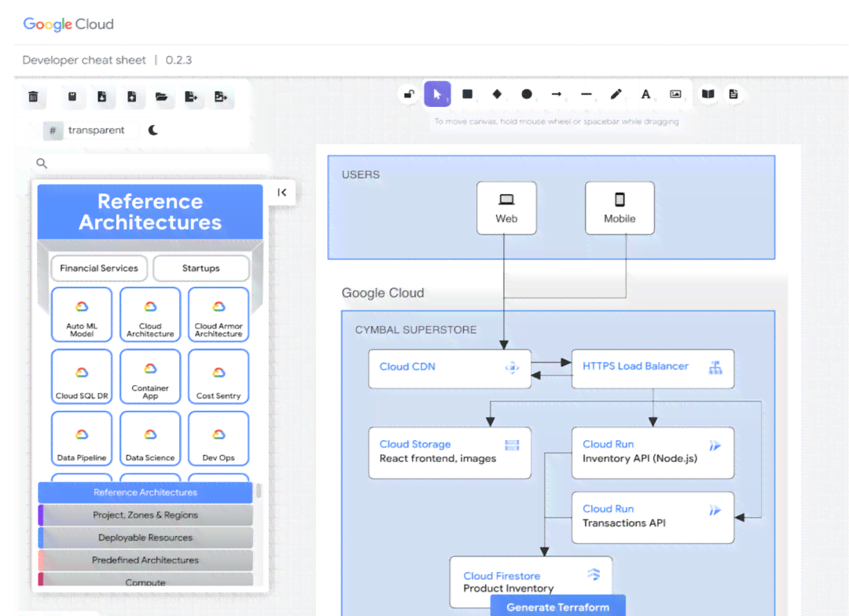The image size is (849, 616).
Task: Select the HTTPS Load Balancer node
Action: tap(653, 368)
